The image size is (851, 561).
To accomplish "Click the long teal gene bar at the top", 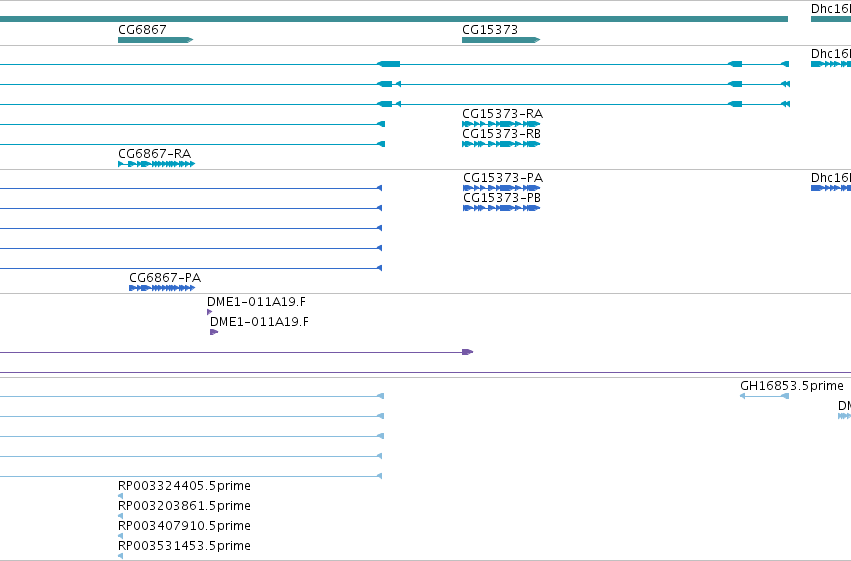I will [394, 19].
